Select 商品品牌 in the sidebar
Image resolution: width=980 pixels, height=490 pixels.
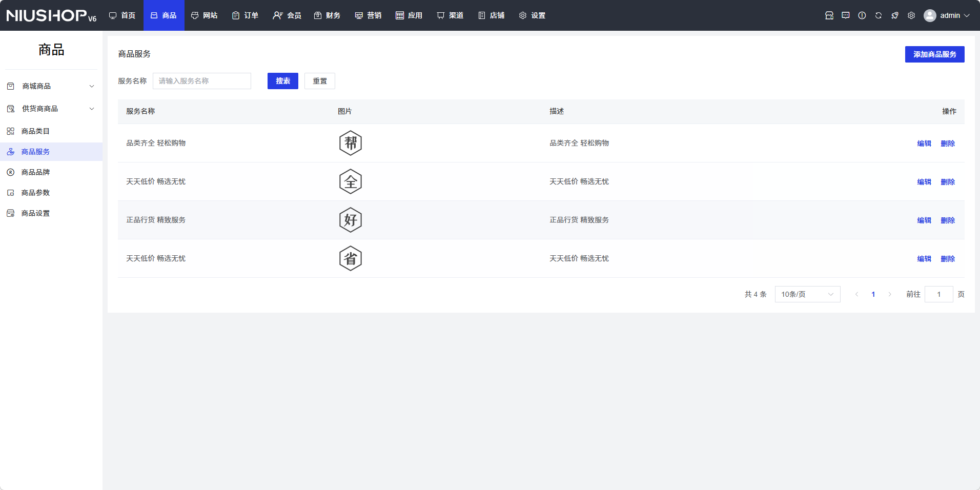(x=35, y=172)
